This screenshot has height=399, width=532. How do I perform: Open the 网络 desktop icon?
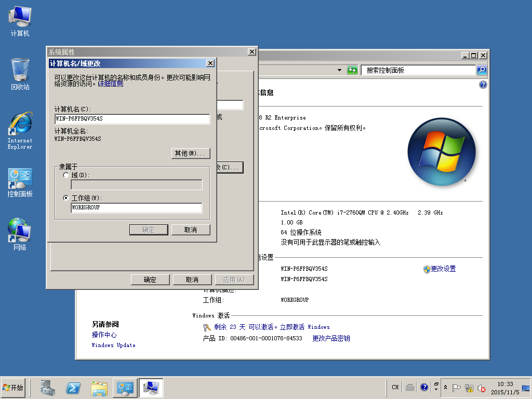(20, 234)
